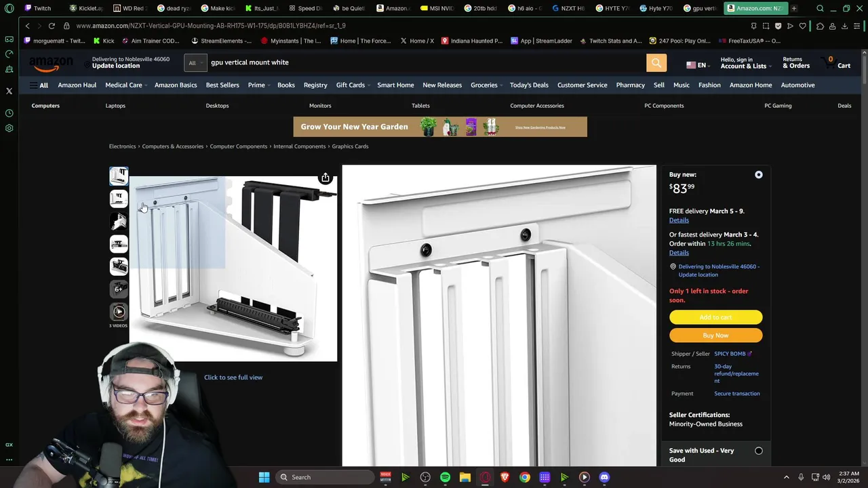Select the Save with Used radio option
Image resolution: width=868 pixels, height=488 pixels.
758,451
